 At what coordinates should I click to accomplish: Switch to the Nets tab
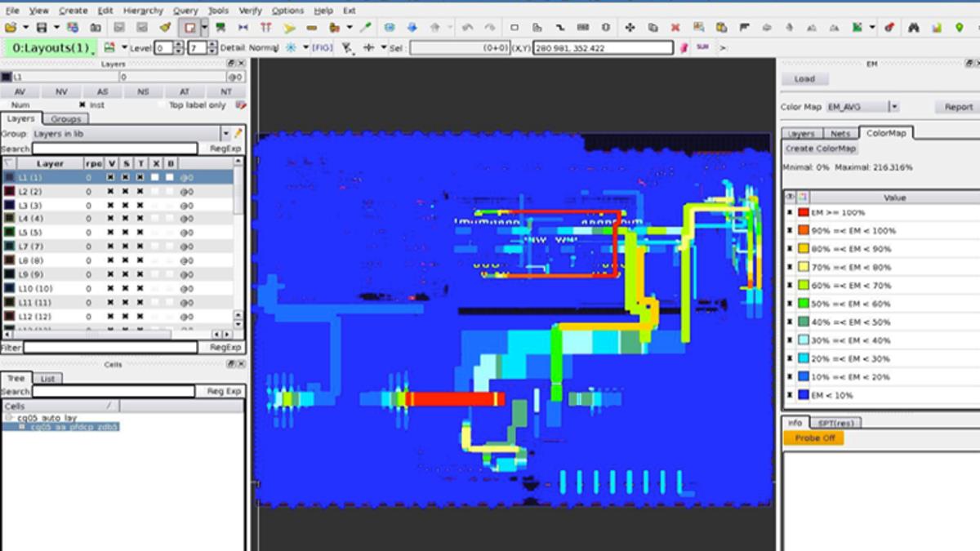coord(840,133)
